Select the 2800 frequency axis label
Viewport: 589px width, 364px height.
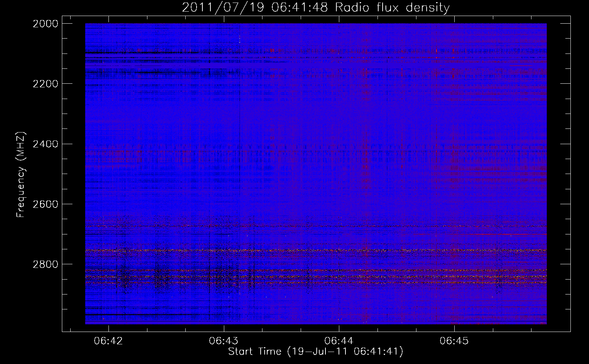tap(46, 264)
